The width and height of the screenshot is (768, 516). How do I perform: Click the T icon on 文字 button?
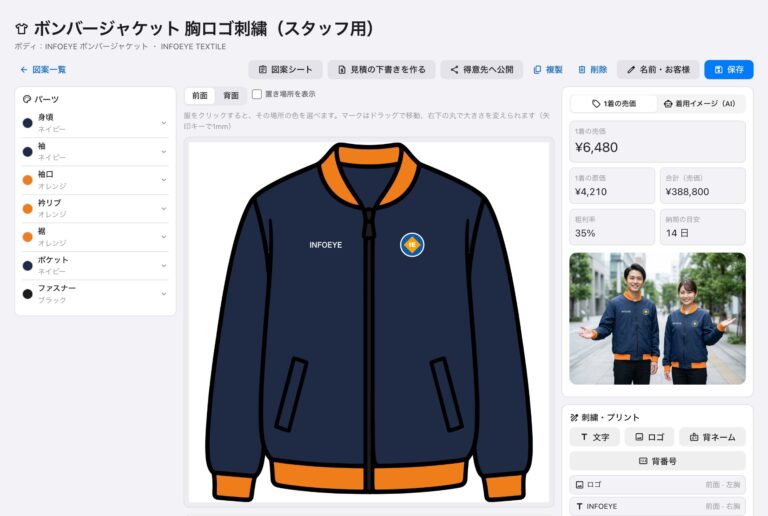point(584,437)
